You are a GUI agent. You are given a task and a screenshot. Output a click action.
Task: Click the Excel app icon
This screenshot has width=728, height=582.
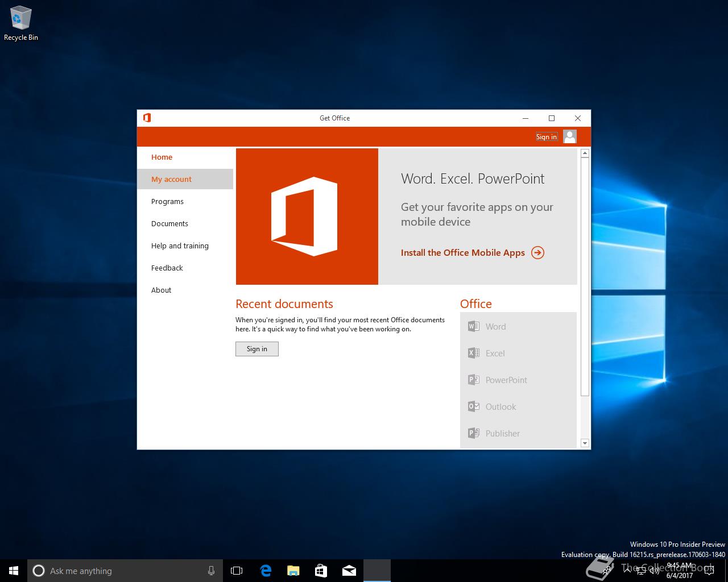point(473,353)
